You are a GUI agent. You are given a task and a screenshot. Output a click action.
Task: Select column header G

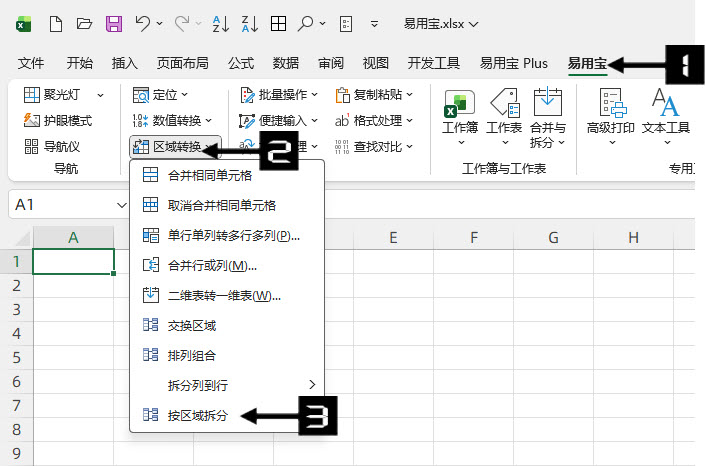click(553, 237)
